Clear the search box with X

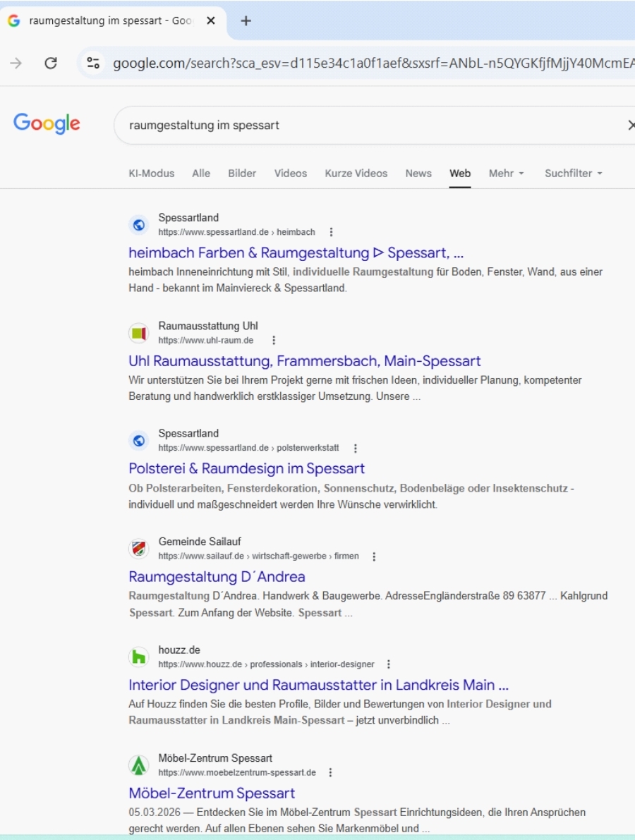(x=630, y=126)
